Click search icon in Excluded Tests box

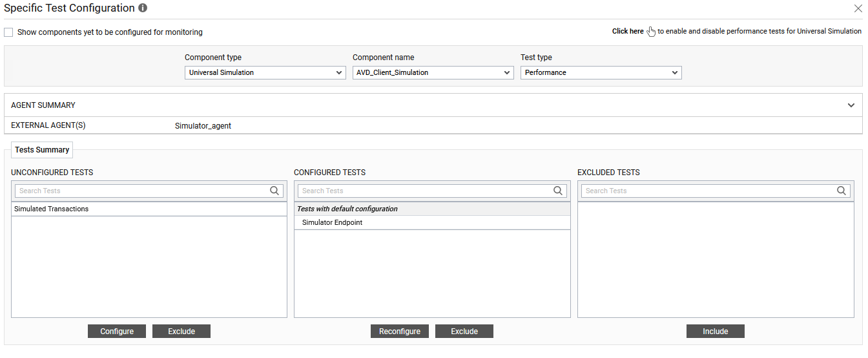(x=842, y=191)
